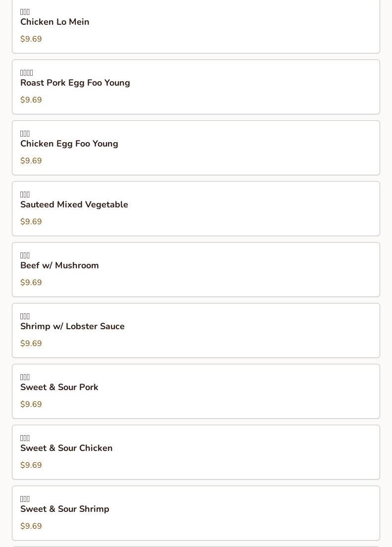Click the Shrimp w/ Lobster Sauce price
392x547 pixels.
tap(31, 343)
